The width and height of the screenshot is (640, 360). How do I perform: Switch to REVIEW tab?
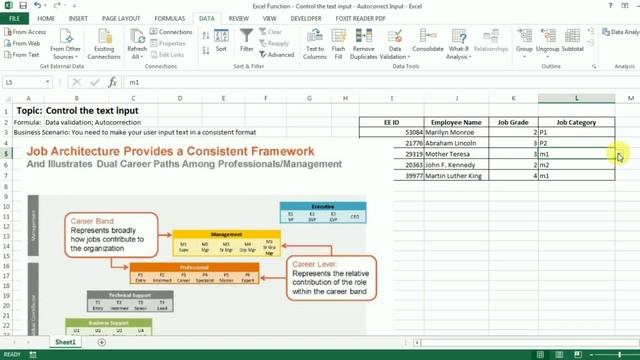[239, 18]
